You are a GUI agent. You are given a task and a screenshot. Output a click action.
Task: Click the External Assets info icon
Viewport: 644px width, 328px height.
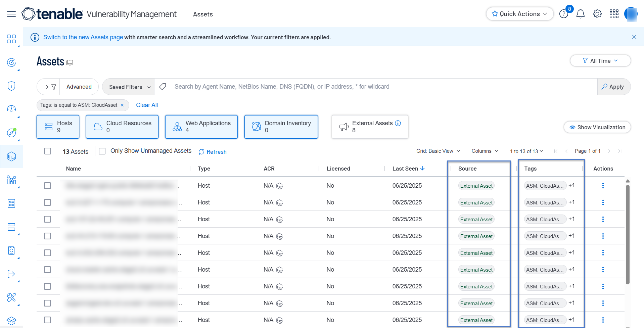(398, 123)
